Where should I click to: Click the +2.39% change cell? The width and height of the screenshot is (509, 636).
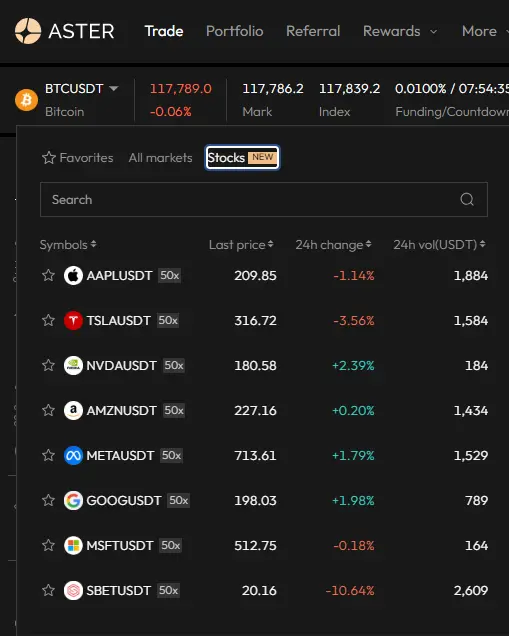pyautogui.click(x=353, y=365)
